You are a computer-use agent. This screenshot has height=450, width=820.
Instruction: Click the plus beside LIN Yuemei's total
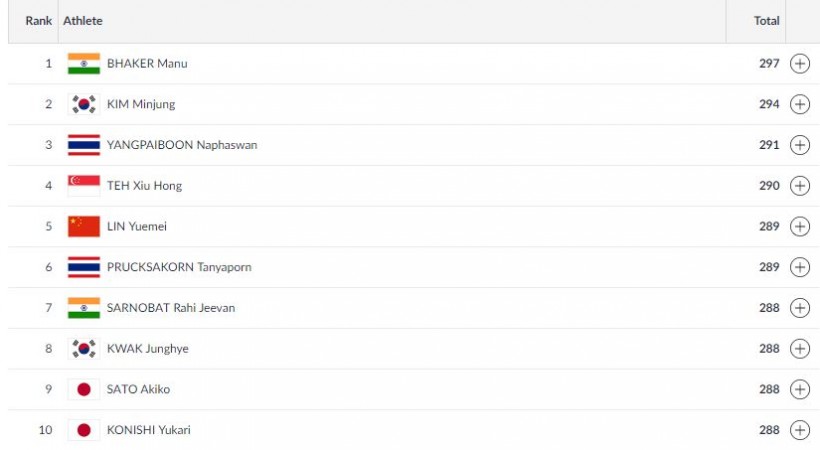pyautogui.click(x=800, y=227)
